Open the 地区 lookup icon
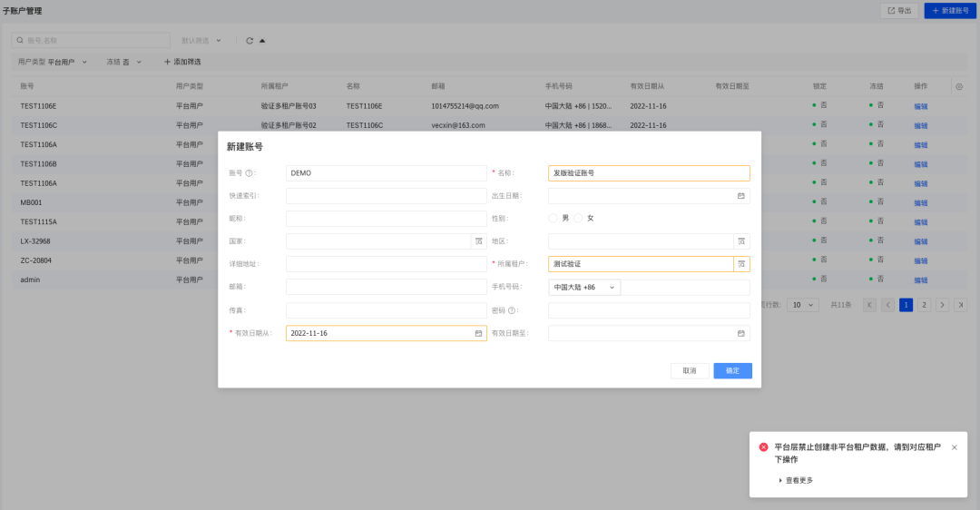Viewport: 980px width, 510px height. (741, 241)
